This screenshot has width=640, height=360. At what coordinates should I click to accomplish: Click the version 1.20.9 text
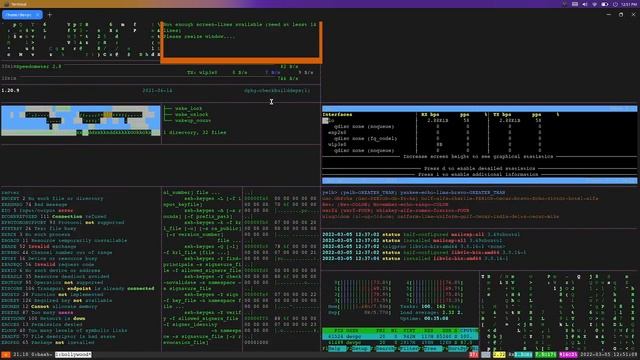point(10,91)
